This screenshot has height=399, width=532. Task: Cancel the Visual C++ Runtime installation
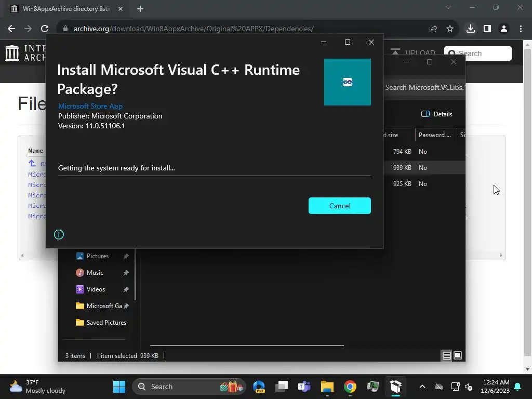tap(339, 206)
